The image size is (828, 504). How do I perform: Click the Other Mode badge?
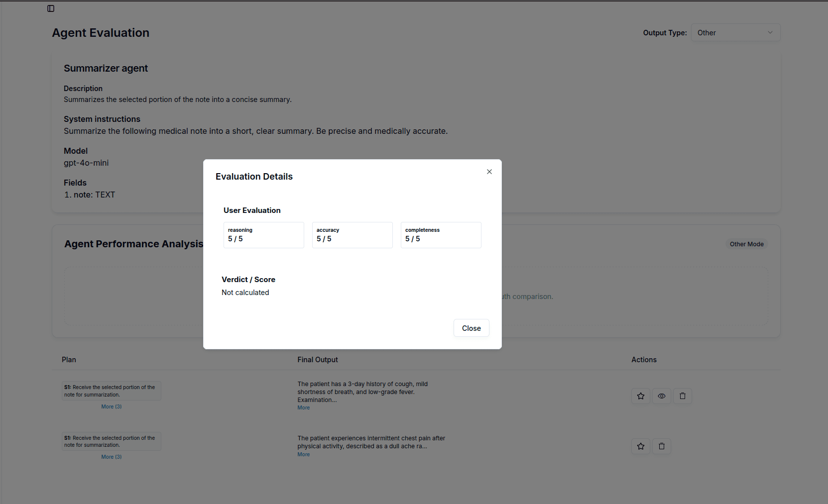tap(746, 244)
